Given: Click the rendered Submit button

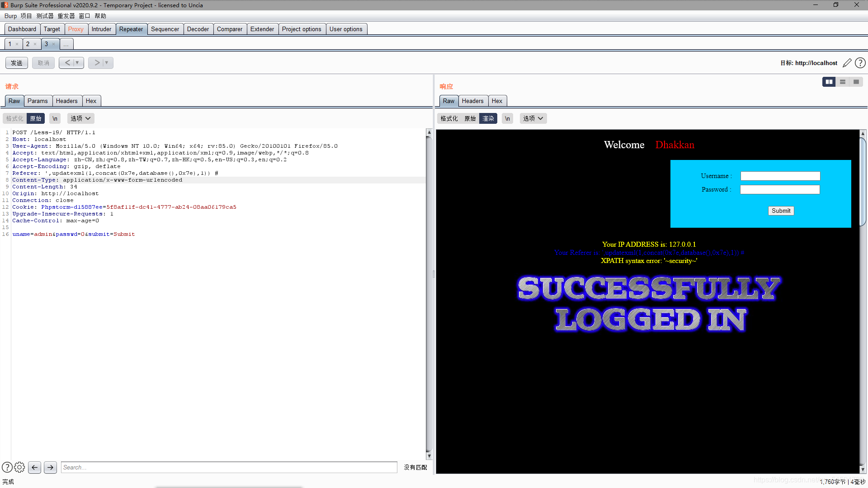Looking at the screenshot, I should [781, 211].
